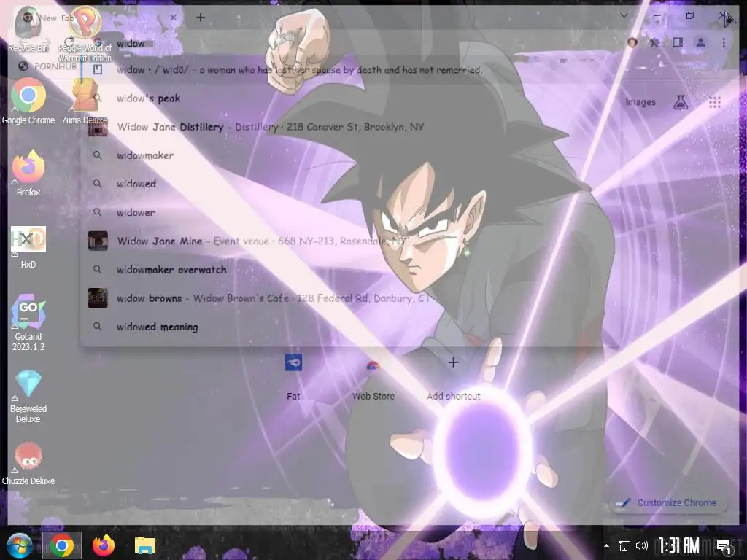Open Recycle Bin desktop icon

pos(28,28)
